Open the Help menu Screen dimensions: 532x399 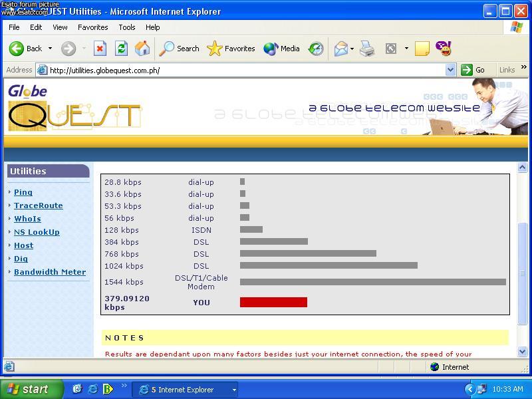point(153,27)
